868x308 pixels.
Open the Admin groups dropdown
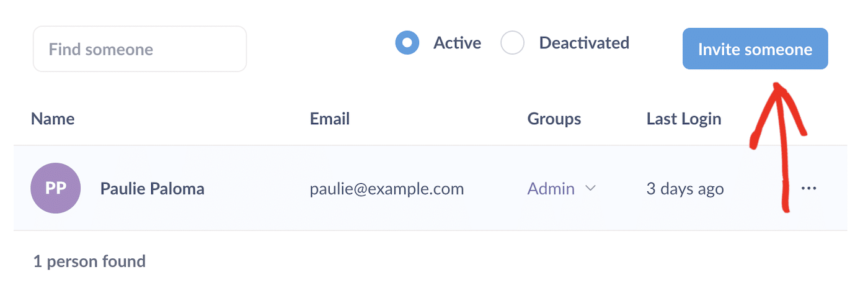tap(551, 188)
